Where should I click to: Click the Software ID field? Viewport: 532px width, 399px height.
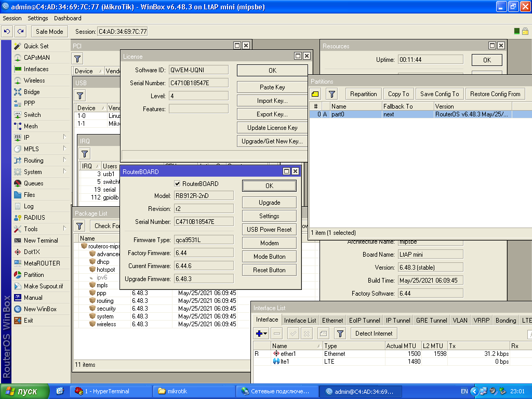[198, 70]
